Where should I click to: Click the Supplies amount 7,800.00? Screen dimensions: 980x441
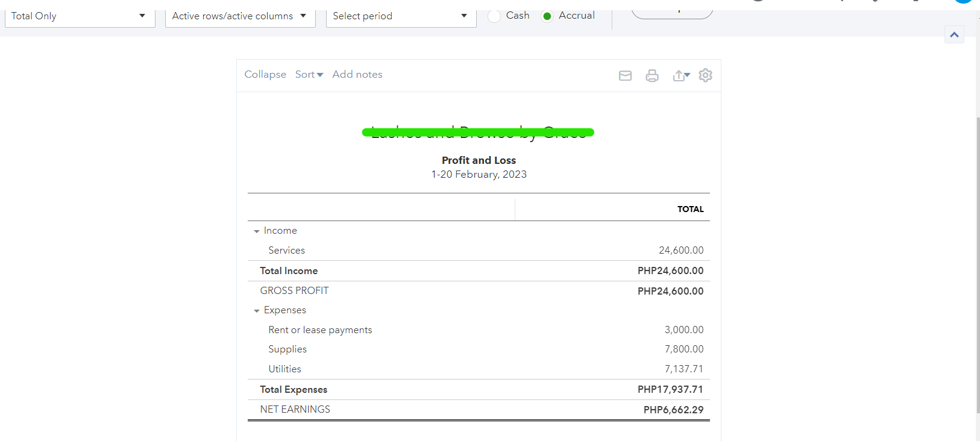pyautogui.click(x=683, y=349)
